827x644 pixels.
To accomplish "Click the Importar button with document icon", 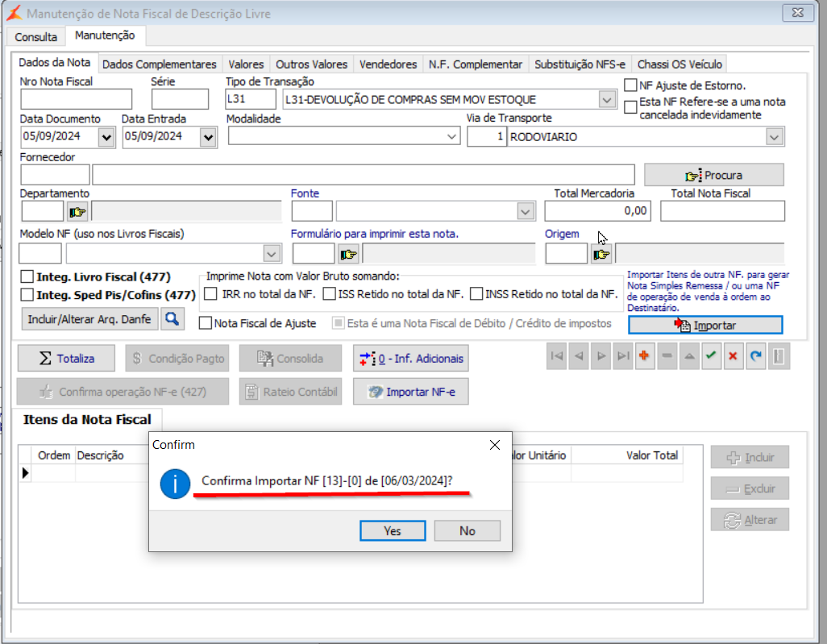I will click(x=705, y=326).
